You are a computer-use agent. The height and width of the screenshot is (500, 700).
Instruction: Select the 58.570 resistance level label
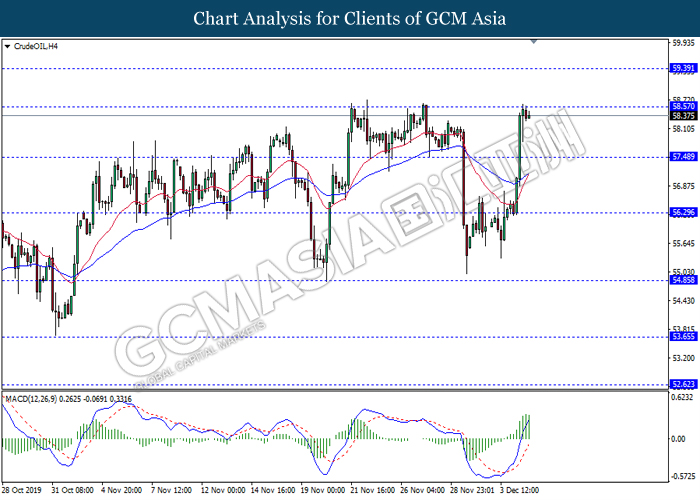click(x=683, y=106)
